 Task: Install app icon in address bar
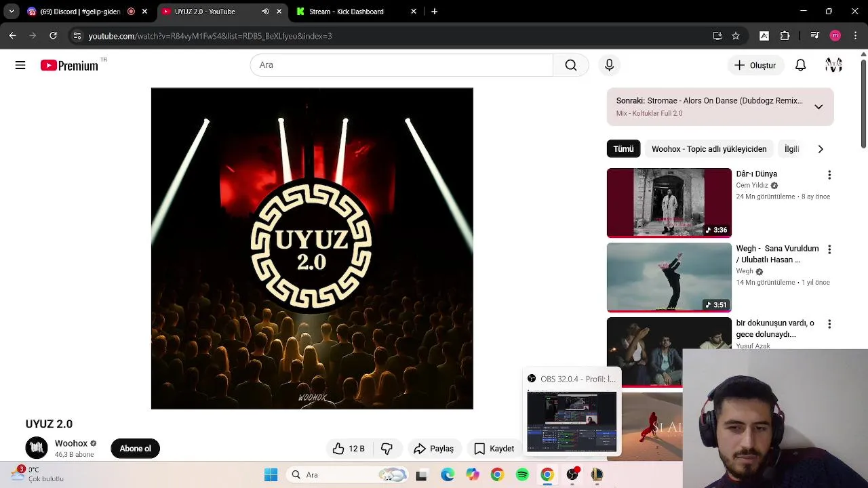coord(717,36)
